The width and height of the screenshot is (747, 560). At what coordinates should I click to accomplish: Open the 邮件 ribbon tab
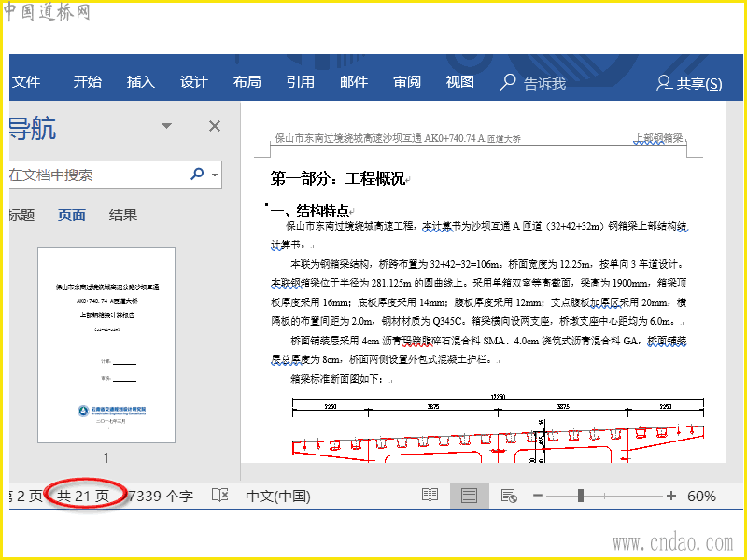click(354, 82)
